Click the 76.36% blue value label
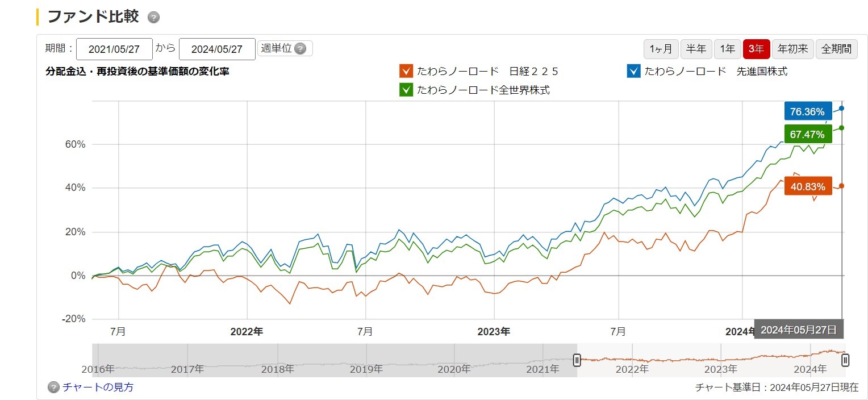Screen dimensions: 868x400 pyautogui.click(x=807, y=111)
